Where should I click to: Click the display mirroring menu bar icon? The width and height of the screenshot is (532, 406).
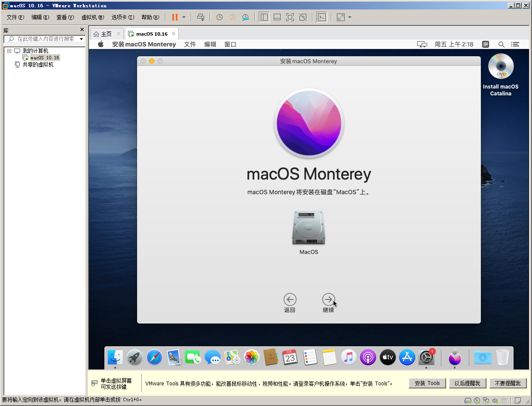tap(422, 44)
